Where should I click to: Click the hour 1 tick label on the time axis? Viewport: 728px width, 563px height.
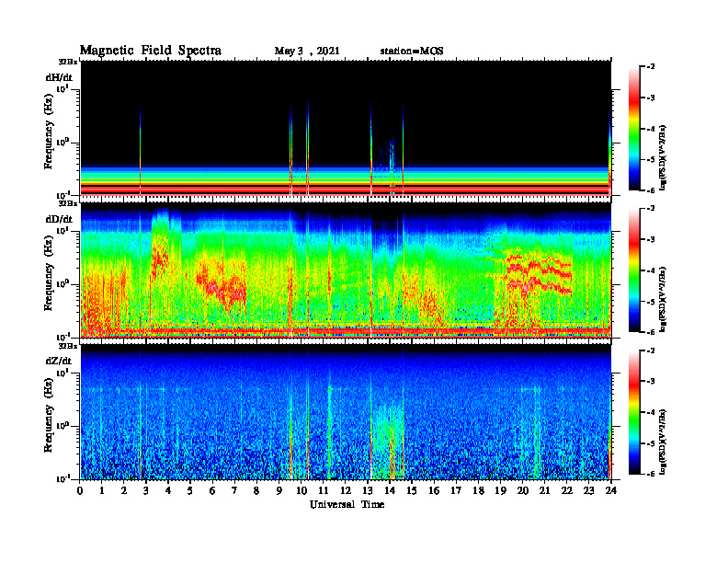(x=102, y=490)
